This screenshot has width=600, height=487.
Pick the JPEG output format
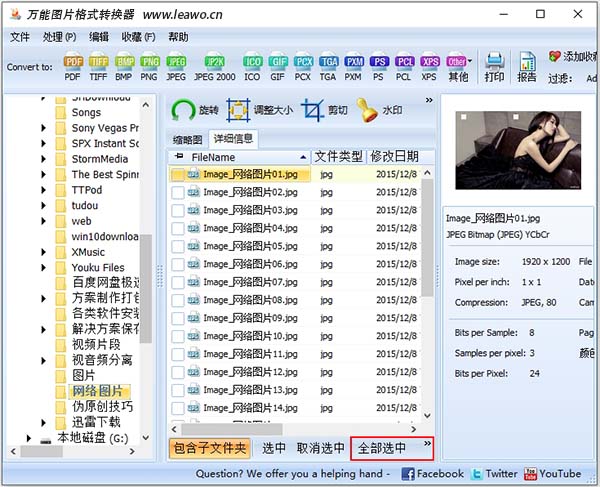(176, 66)
